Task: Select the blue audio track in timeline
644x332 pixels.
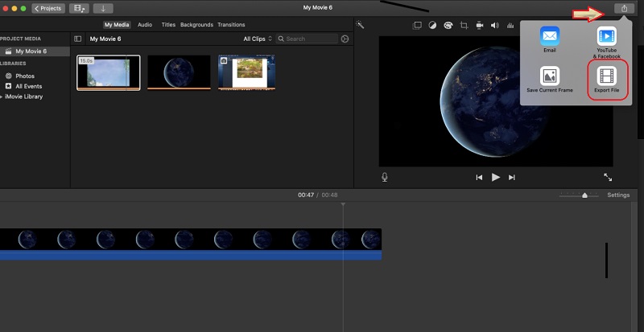Action: pyautogui.click(x=191, y=255)
